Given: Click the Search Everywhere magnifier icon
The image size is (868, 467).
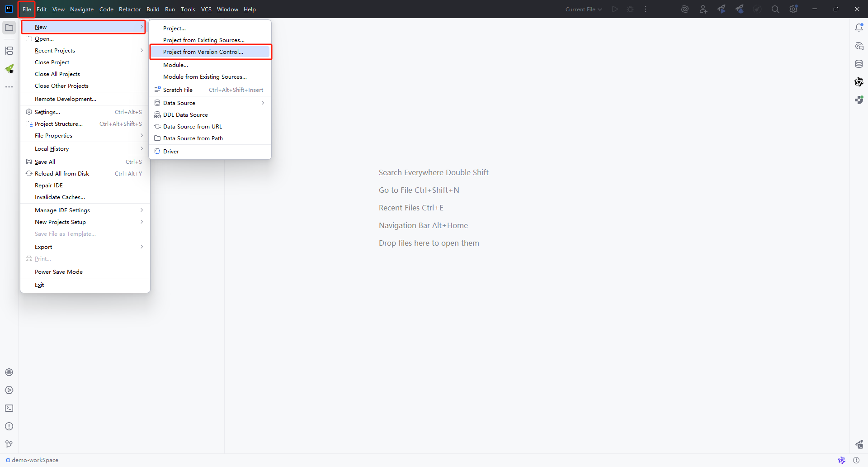Looking at the screenshot, I should click(x=775, y=9).
